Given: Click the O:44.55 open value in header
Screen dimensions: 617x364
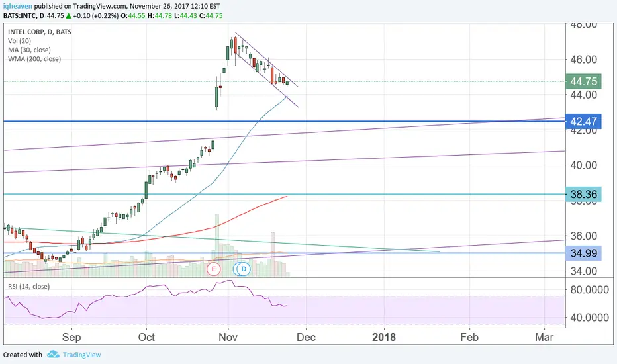Looking at the screenshot, I should pyautogui.click(x=132, y=16).
